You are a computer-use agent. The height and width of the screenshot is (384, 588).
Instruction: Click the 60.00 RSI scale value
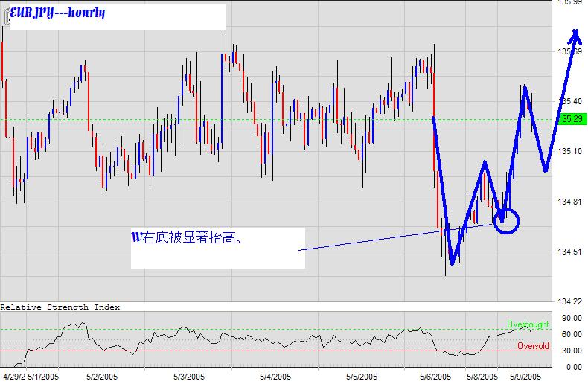coord(572,334)
